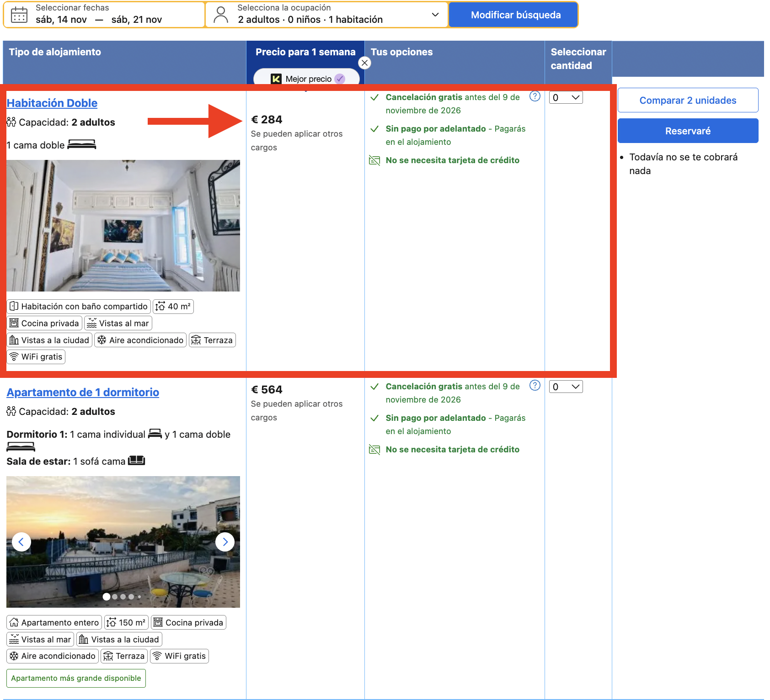This screenshot has height=700, width=770.
Task: Click help icon beside Apartamento cancellation
Action: [535, 385]
